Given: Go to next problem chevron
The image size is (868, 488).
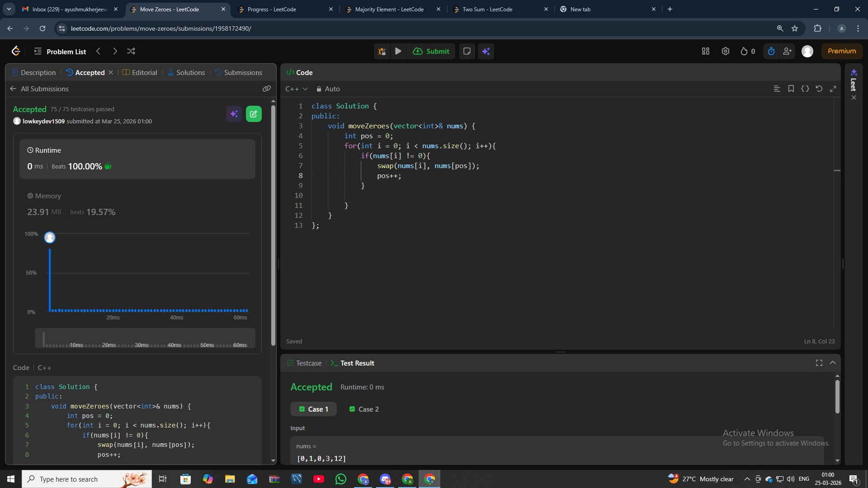Looking at the screenshot, I should [115, 52].
